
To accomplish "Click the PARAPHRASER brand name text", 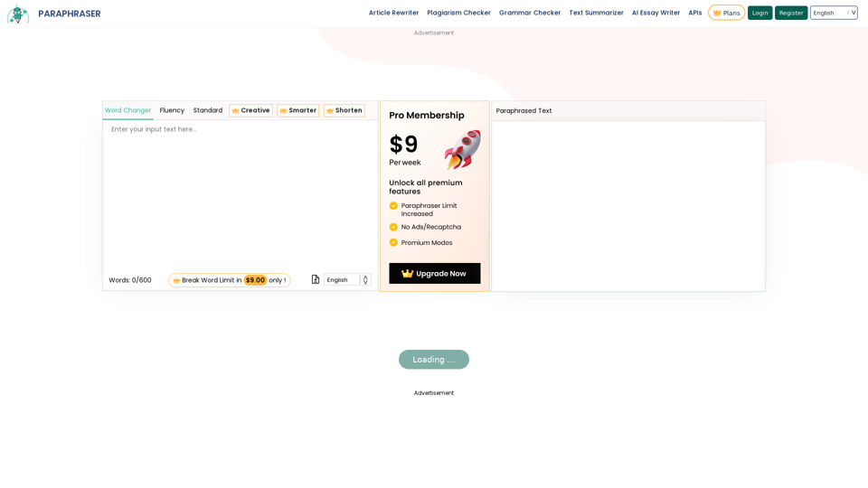I will coord(70,14).
